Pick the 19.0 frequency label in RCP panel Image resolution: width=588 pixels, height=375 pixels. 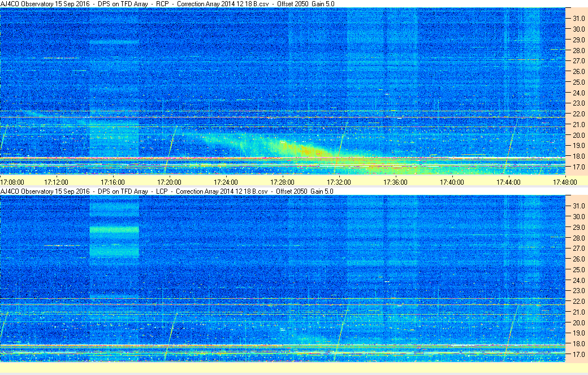tap(578, 146)
